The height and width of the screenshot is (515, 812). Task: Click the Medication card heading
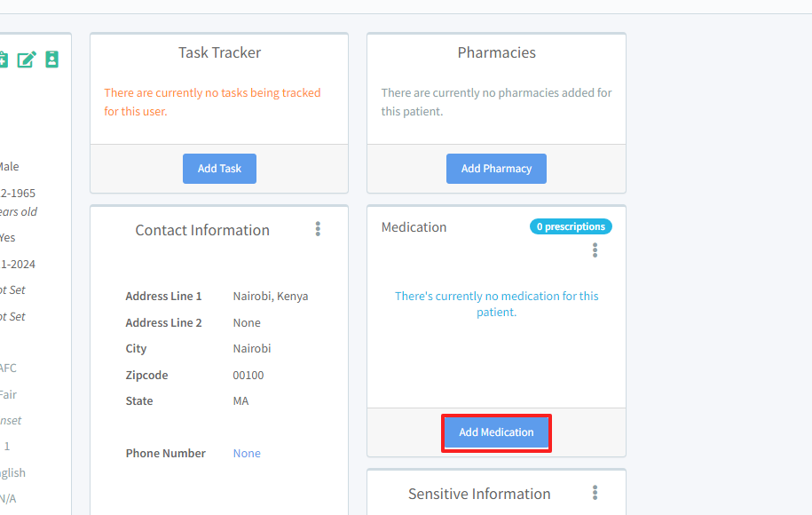click(414, 227)
